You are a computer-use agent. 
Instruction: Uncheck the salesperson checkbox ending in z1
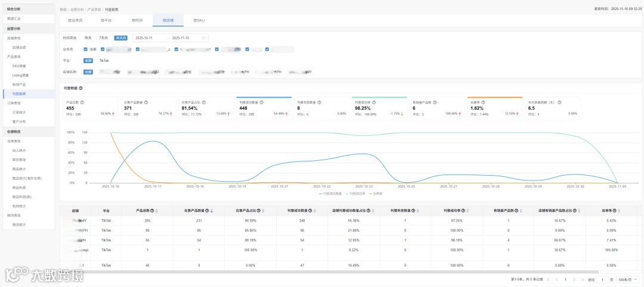point(177,49)
